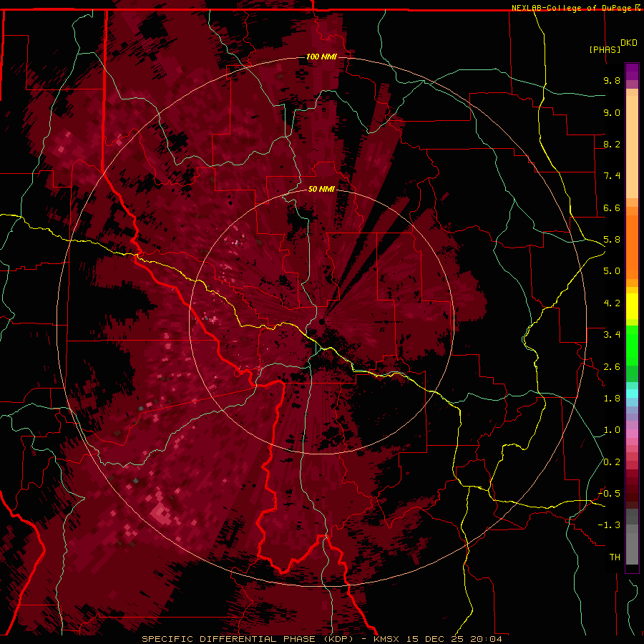
Task: Click the 6.6 value on color scale
Action: [x=612, y=208]
